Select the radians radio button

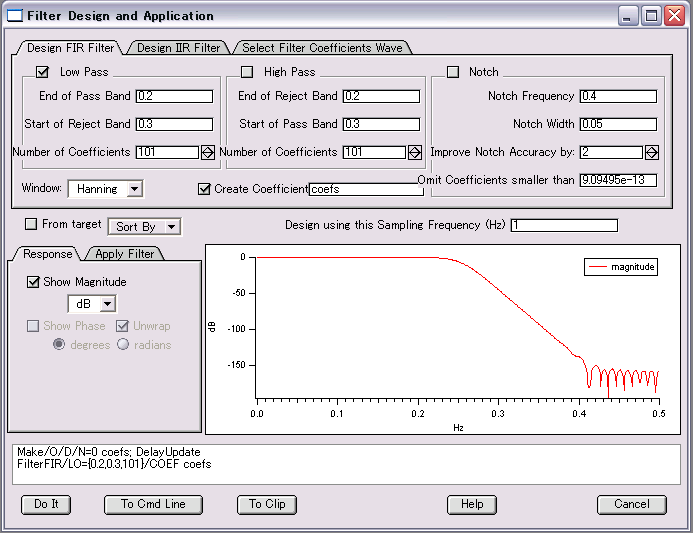click(123, 344)
